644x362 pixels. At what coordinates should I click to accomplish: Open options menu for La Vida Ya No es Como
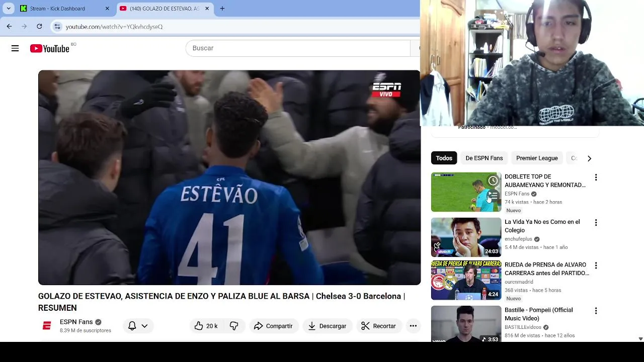(x=596, y=223)
